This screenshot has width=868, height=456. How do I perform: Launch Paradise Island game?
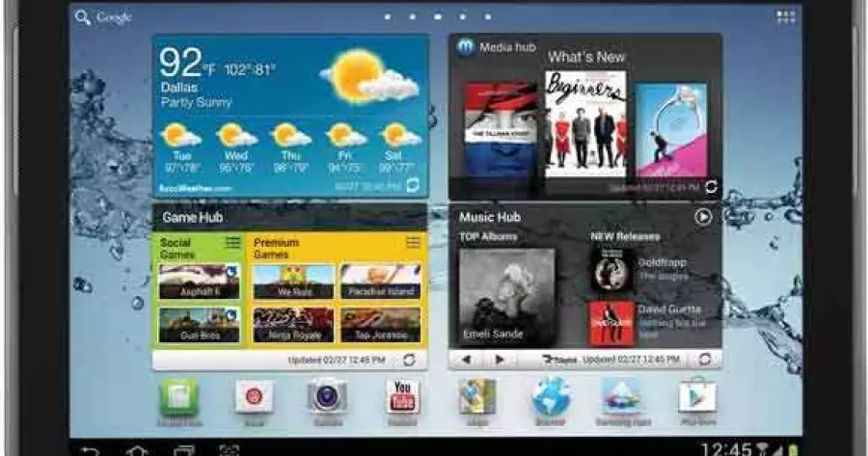coord(380,282)
